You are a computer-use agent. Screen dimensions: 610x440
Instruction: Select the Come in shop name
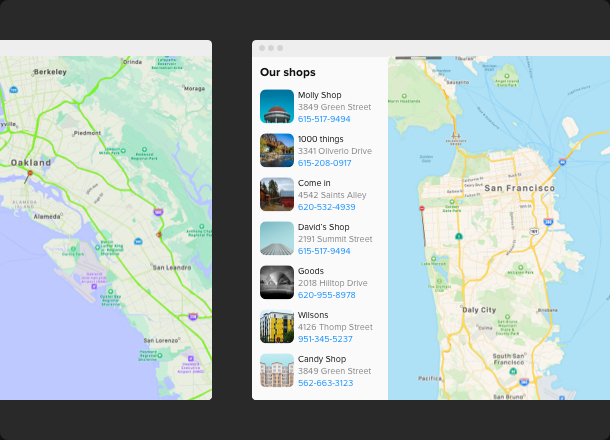[x=314, y=183]
